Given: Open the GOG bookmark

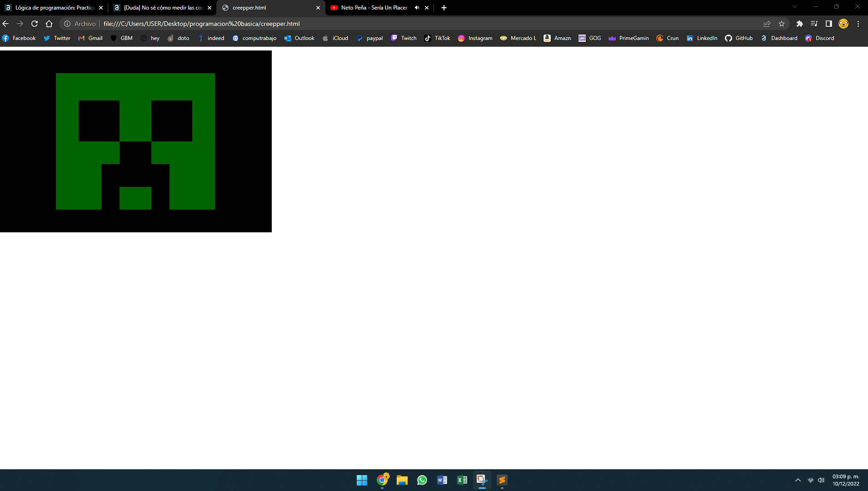Looking at the screenshot, I should tap(590, 38).
